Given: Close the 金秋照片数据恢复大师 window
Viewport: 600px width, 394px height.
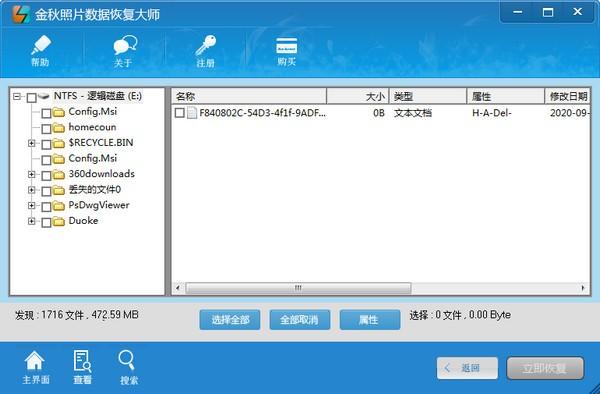Looking at the screenshot, I should click(x=578, y=12).
